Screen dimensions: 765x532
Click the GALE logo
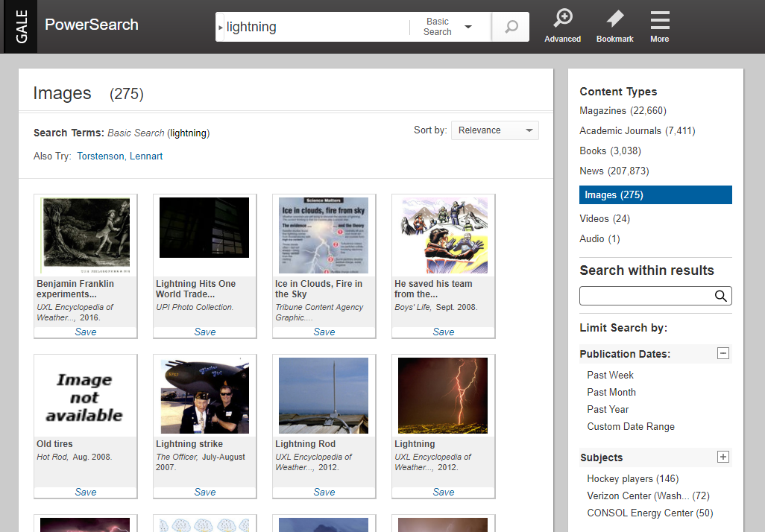[x=21, y=26]
